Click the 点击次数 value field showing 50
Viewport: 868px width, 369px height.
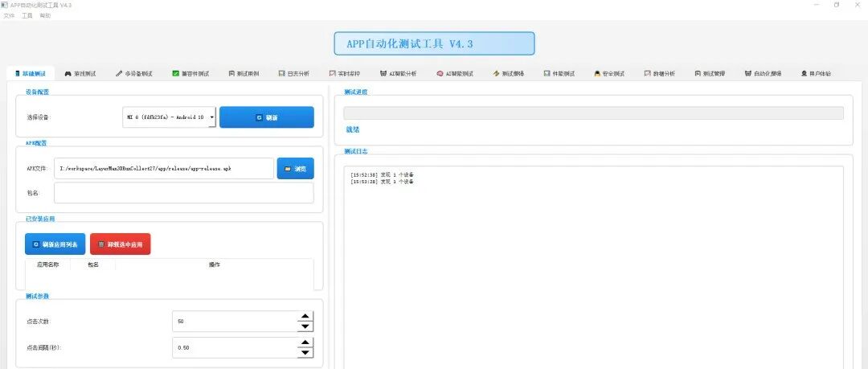(x=235, y=322)
